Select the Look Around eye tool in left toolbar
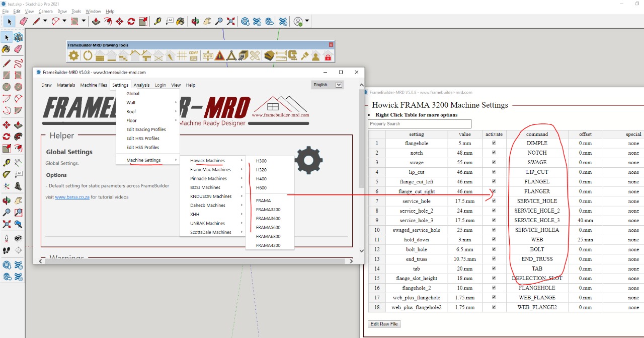This screenshot has height=338, width=644. click(18, 238)
